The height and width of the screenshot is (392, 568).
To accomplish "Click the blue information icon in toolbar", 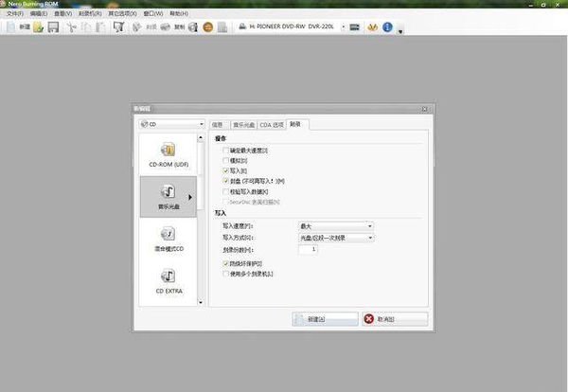I will 387,27.
